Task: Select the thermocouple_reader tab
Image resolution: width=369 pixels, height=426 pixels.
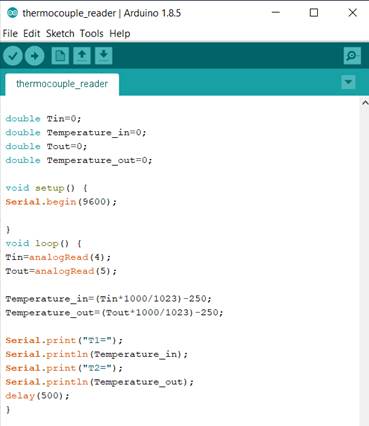Action: tap(62, 84)
